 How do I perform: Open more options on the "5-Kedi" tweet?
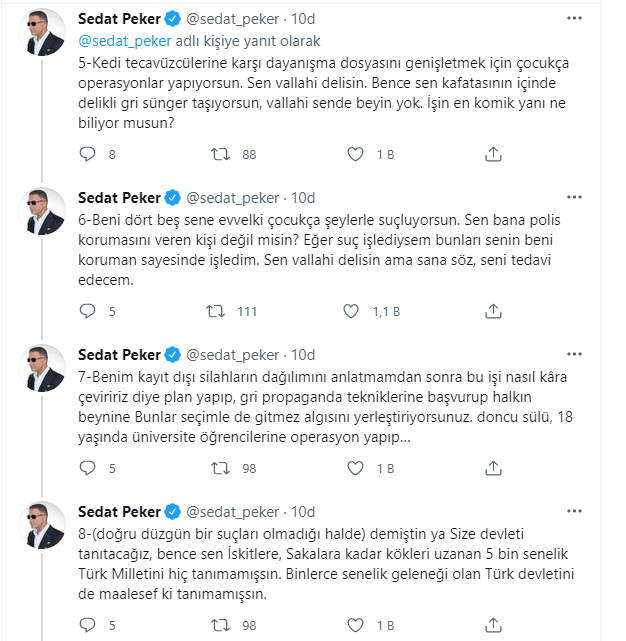[x=573, y=19]
